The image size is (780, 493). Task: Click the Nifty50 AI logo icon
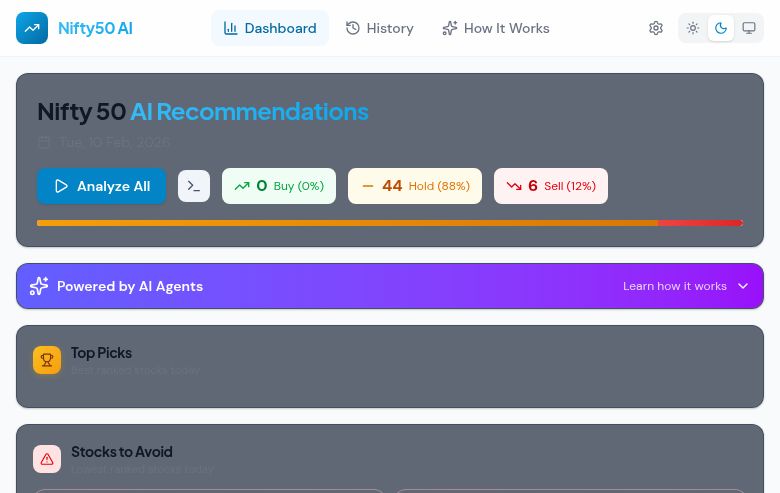pyautogui.click(x=32, y=28)
